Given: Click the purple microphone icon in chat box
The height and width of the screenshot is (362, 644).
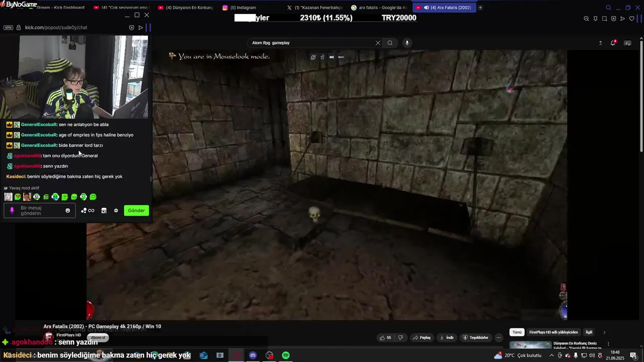Looking at the screenshot, I should coord(12,211).
